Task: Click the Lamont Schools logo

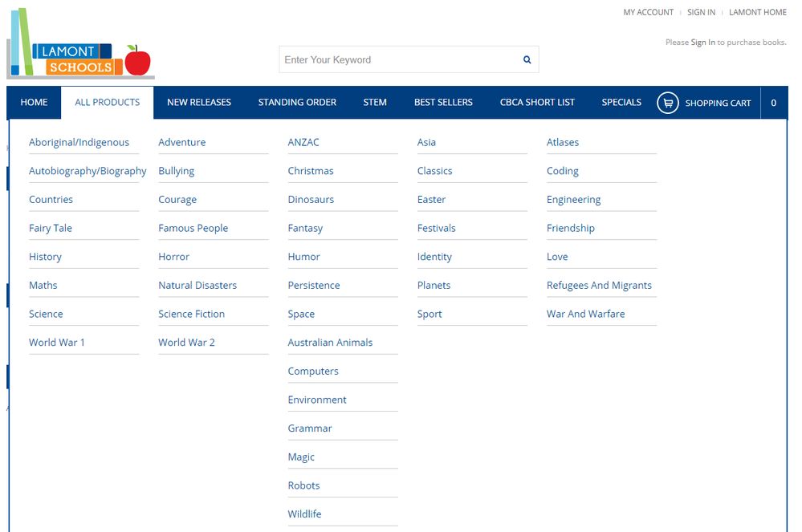Action: click(x=80, y=48)
